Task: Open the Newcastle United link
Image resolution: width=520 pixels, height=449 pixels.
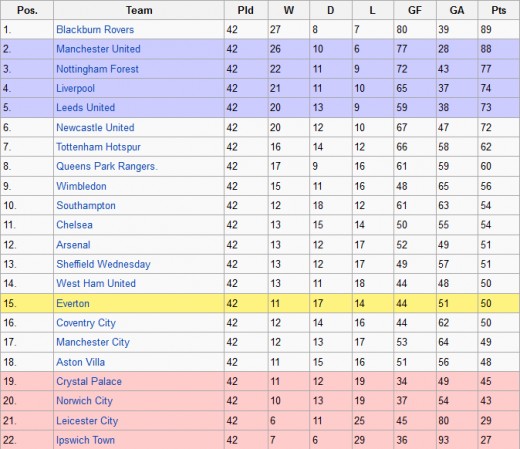Action: click(95, 128)
